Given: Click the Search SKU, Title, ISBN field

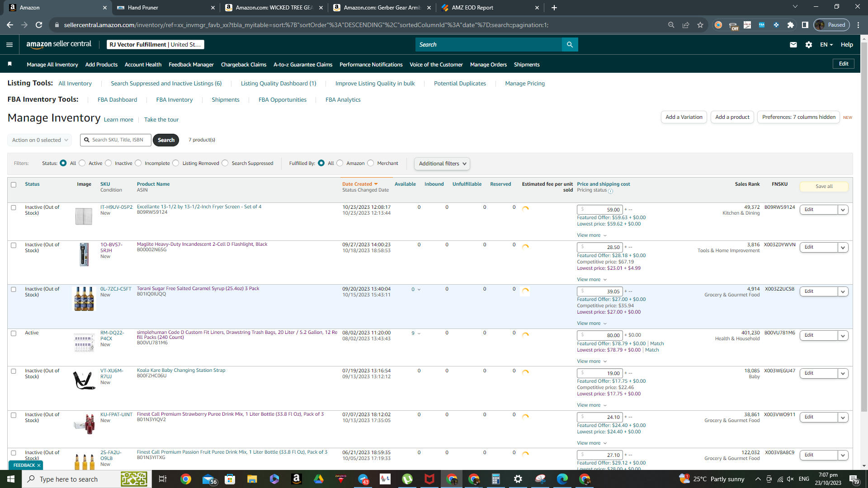Looking at the screenshot, I should pyautogui.click(x=117, y=140).
